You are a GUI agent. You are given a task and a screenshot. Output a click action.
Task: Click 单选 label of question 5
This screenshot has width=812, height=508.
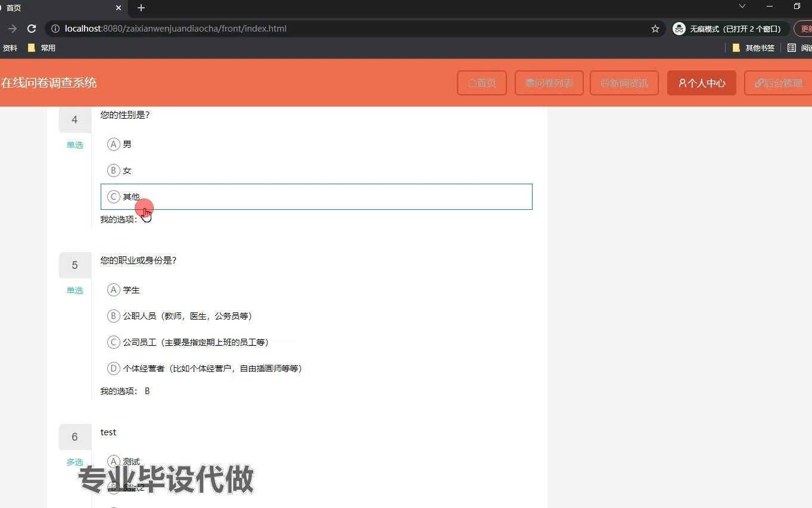pos(74,290)
